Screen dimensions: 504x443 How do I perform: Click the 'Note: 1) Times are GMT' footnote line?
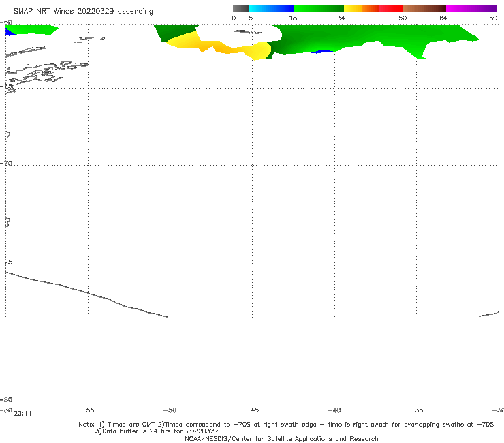[x=286, y=425]
